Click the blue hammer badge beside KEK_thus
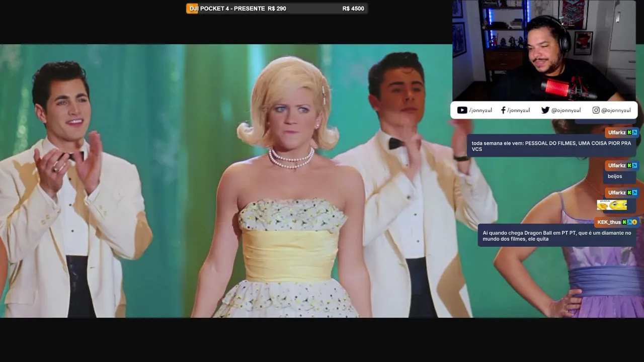Viewport: 644px width, 362px height. coord(629,222)
